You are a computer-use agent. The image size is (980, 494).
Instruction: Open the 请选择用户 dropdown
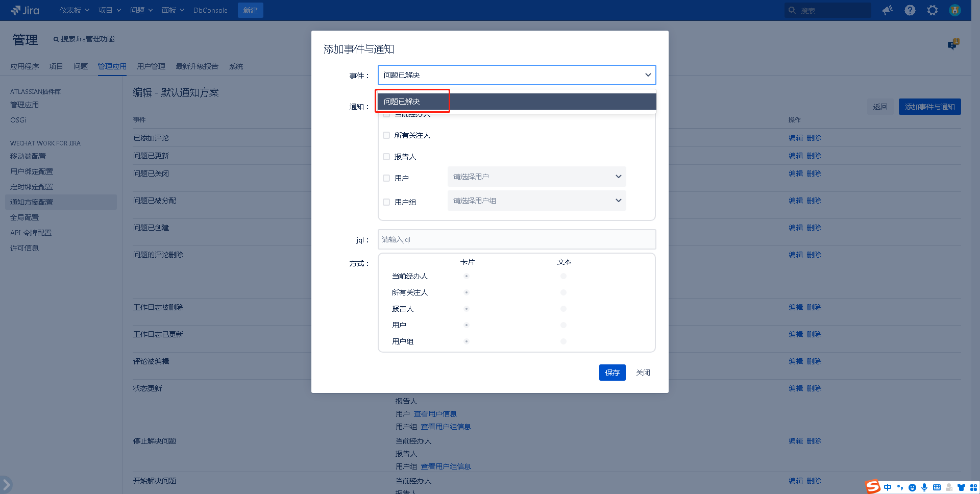coord(536,177)
